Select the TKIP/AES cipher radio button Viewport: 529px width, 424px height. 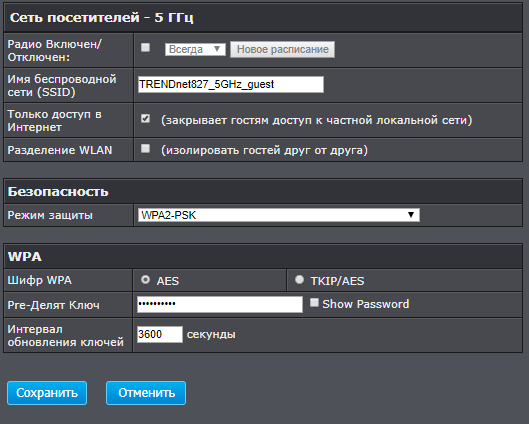tap(299, 280)
